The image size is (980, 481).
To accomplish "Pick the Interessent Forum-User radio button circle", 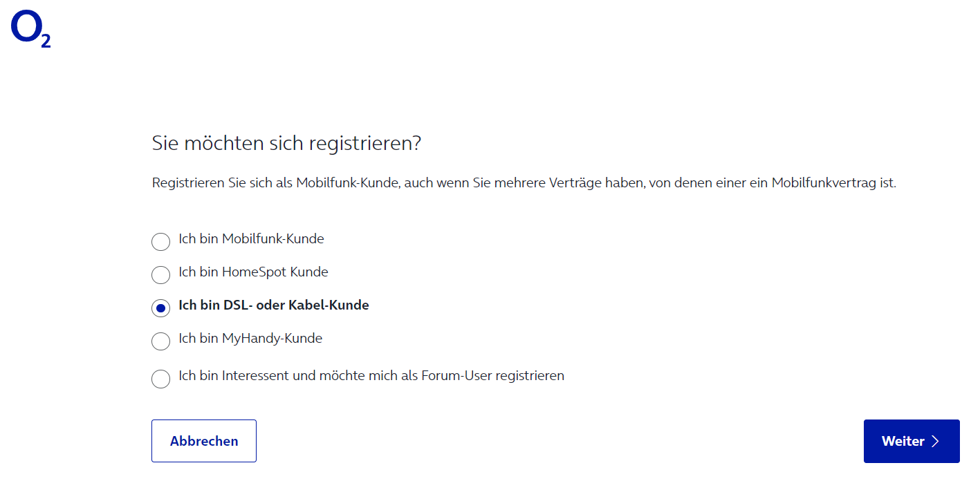I will click(160, 379).
